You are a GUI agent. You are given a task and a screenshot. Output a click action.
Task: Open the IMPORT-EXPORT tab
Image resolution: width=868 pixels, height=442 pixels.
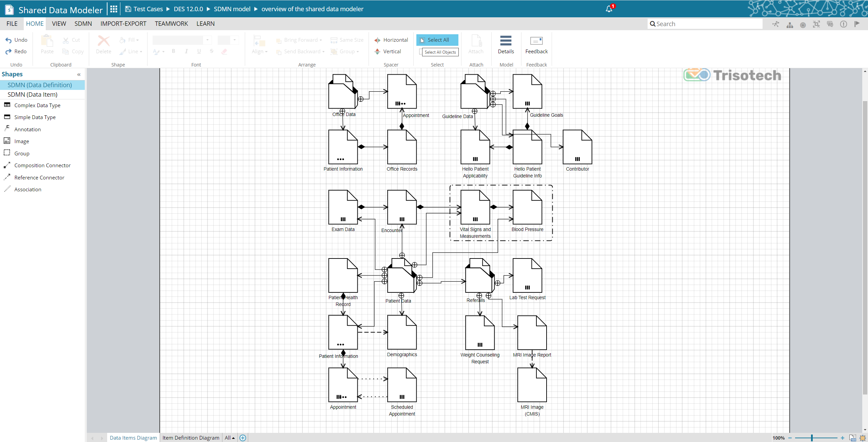[123, 24]
